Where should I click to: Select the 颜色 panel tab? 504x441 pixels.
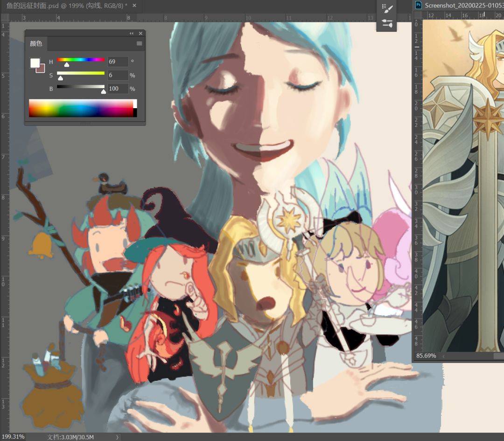pos(36,43)
